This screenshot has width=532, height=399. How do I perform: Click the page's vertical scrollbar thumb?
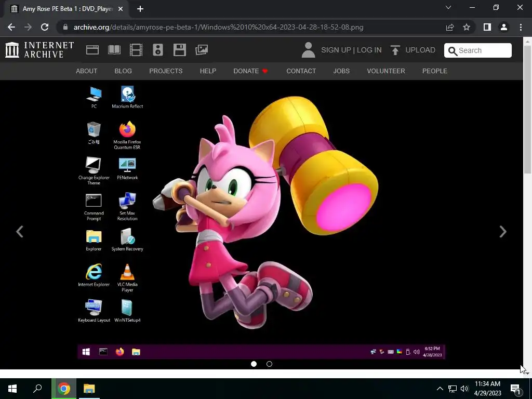(527, 109)
